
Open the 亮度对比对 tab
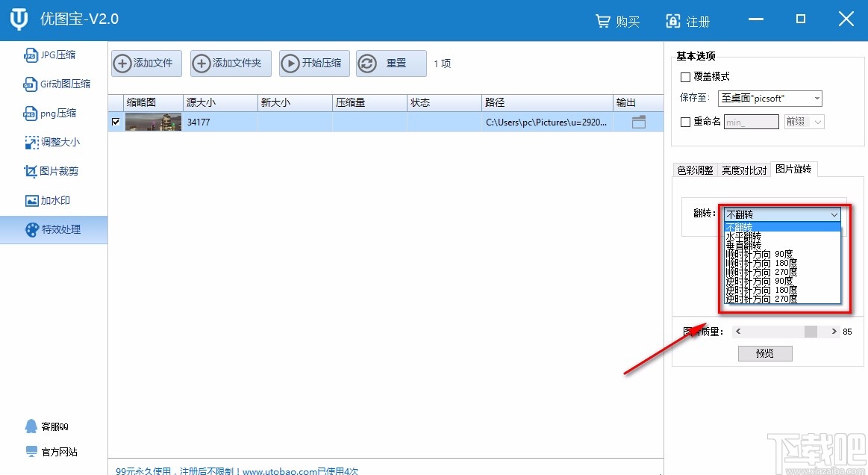pyautogui.click(x=744, y=169)
